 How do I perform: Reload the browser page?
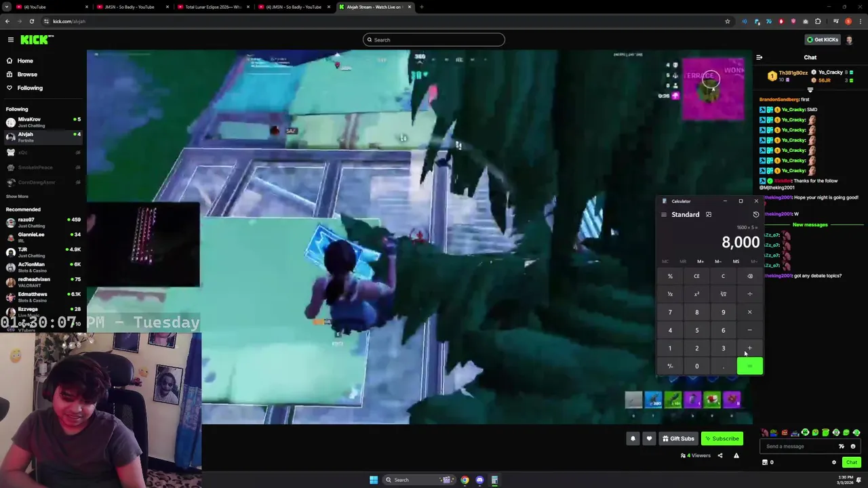pos(32,22)
